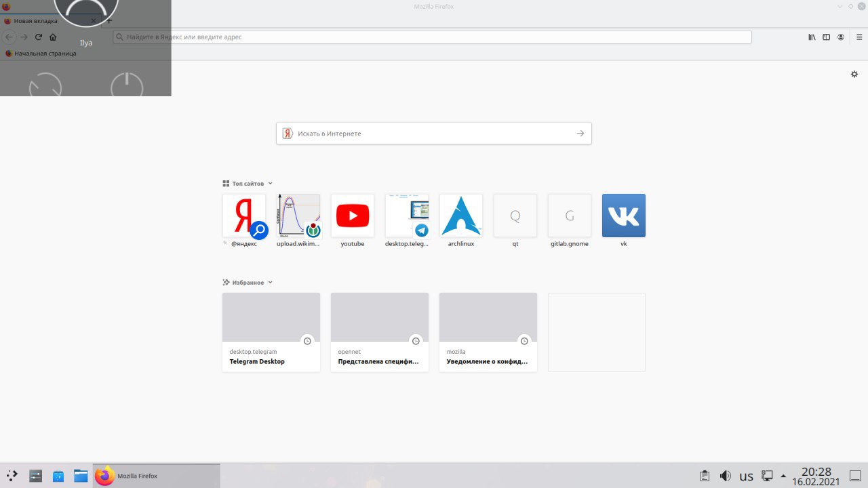This screenshot has height=488, width=868.
Task: Close the Новая вкладка tab
Action: point(94,21)
